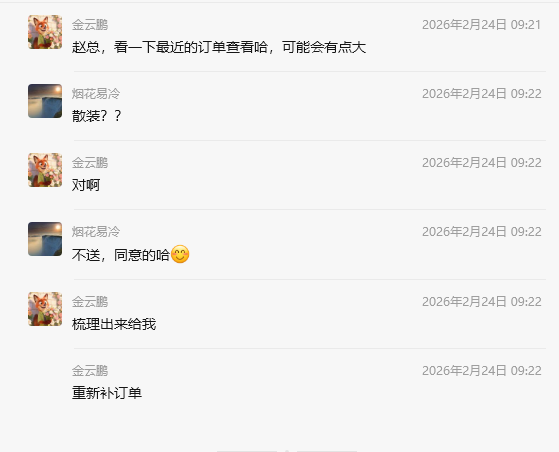Click fox avatar beside the 赵总 message

tap(45, 32)
